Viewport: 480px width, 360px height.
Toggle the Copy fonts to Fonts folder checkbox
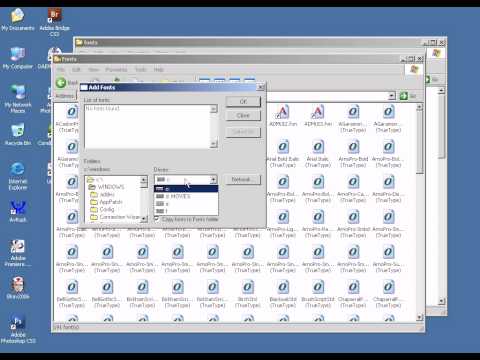pos(156,219)
